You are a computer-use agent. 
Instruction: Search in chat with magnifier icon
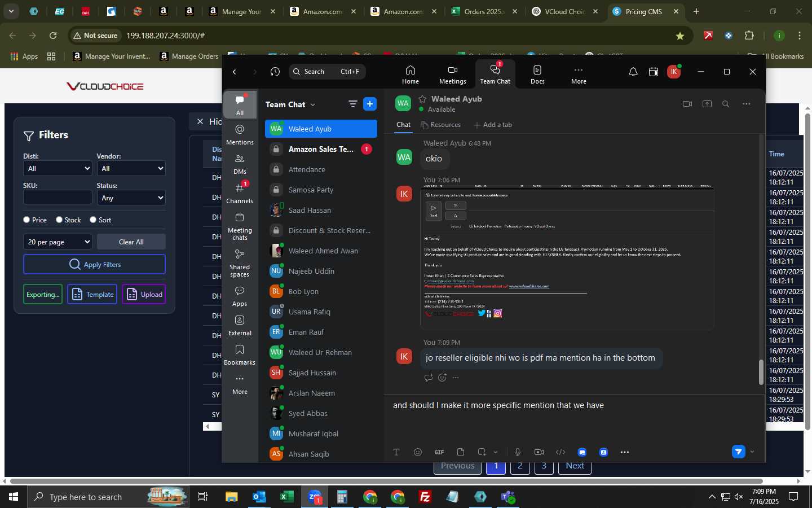pyautogui.click(x=726, y=104)
